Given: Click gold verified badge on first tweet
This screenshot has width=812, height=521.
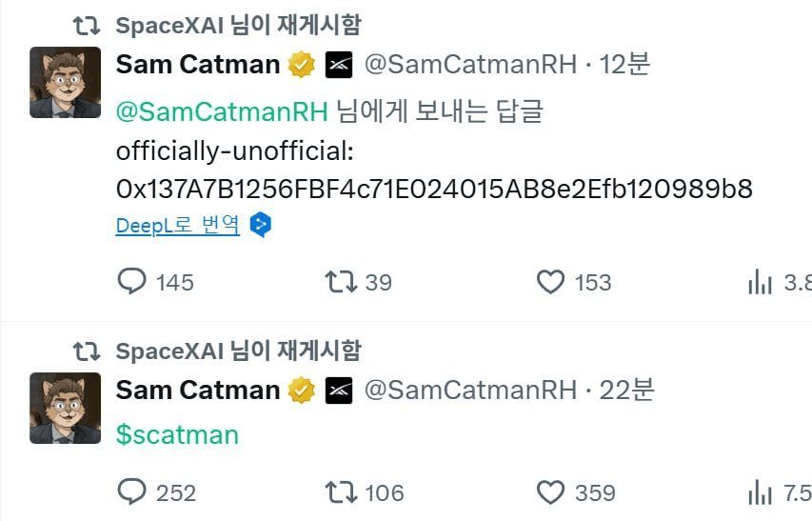Looking at the screenshot, I should [302, 65].
